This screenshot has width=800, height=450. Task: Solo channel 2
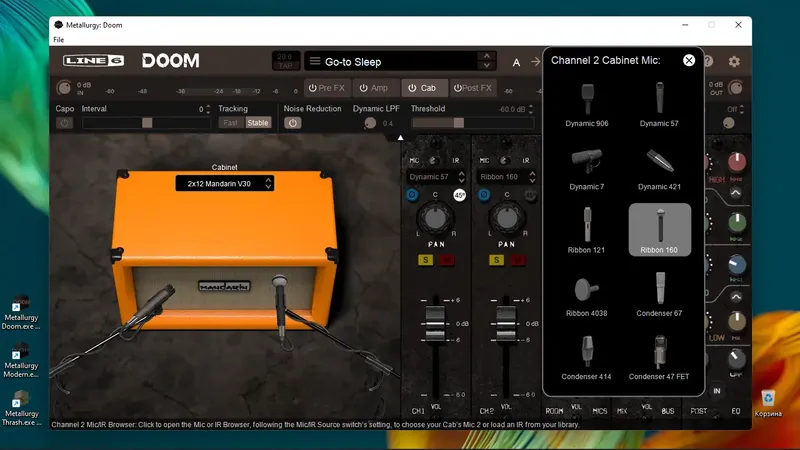click(496, 260)
